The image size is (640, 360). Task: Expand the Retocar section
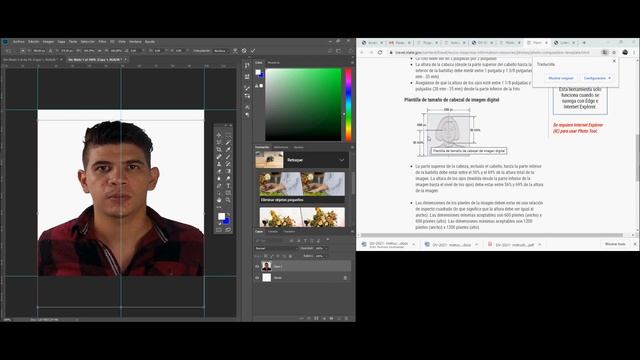coord(342,160)
